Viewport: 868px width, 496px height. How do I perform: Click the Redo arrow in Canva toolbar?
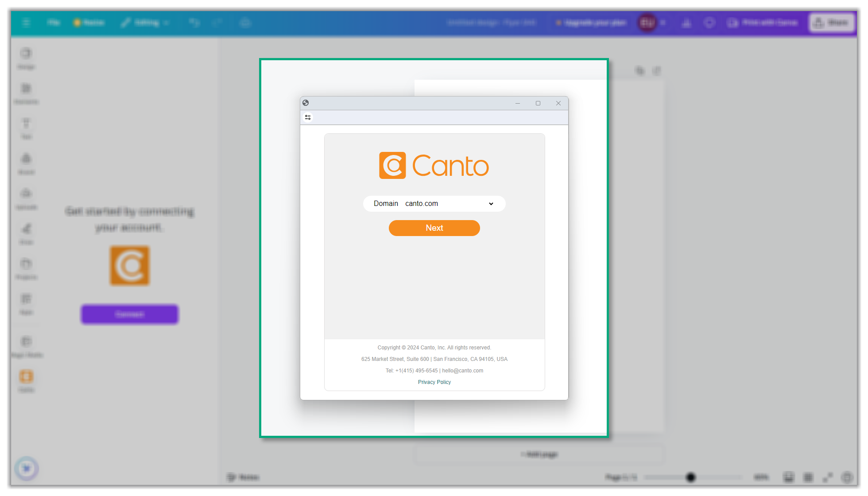(x=217, y=22)
